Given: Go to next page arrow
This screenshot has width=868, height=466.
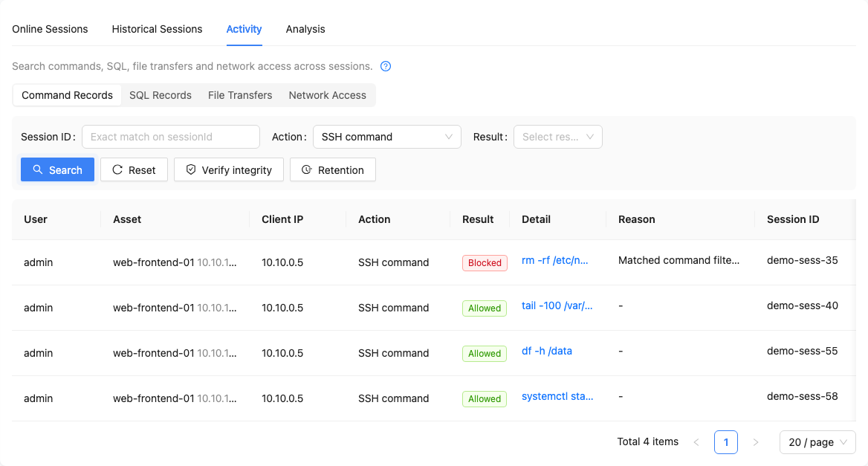Looking at the screenshot, I should (x=756, y=442).
